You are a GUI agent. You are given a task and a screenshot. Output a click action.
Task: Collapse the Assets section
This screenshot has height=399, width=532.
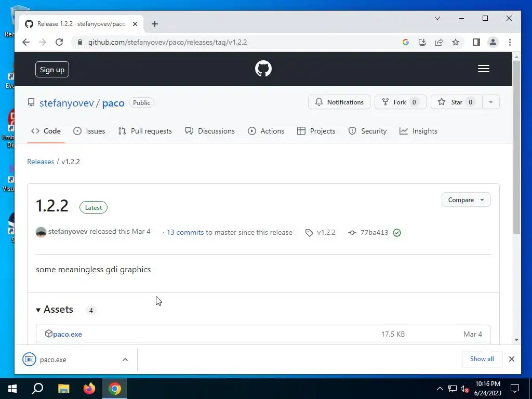coord(55,310)
